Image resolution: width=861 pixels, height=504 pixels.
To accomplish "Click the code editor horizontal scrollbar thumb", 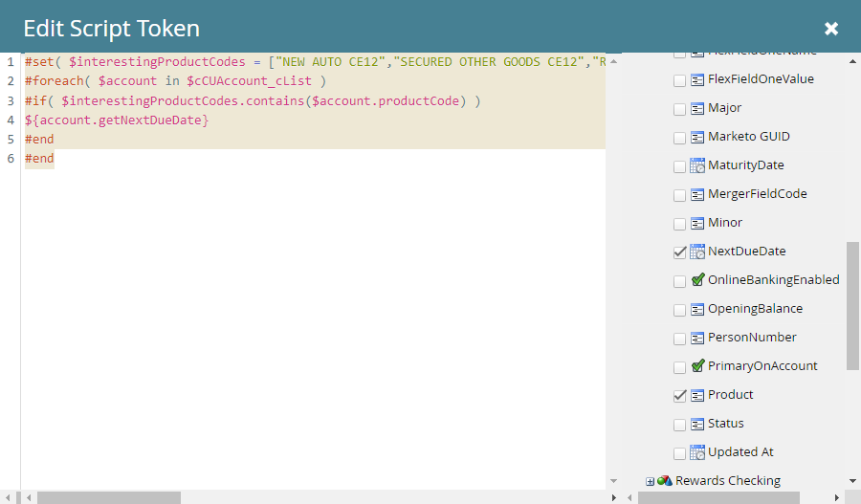I will (x=108, y=497).
